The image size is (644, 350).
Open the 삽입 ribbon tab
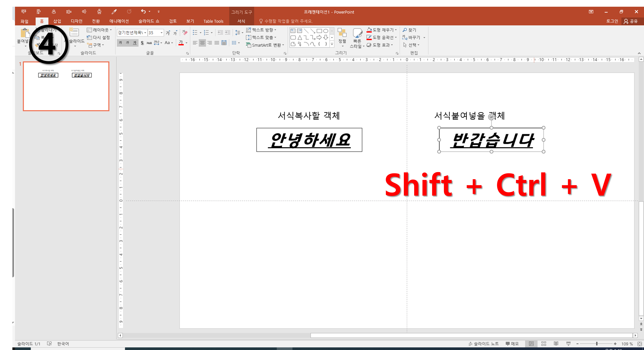(x=57, y=21)
